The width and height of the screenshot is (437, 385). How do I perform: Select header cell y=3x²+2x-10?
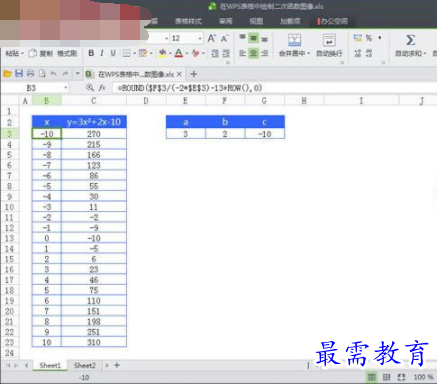[x=94, y=122]
